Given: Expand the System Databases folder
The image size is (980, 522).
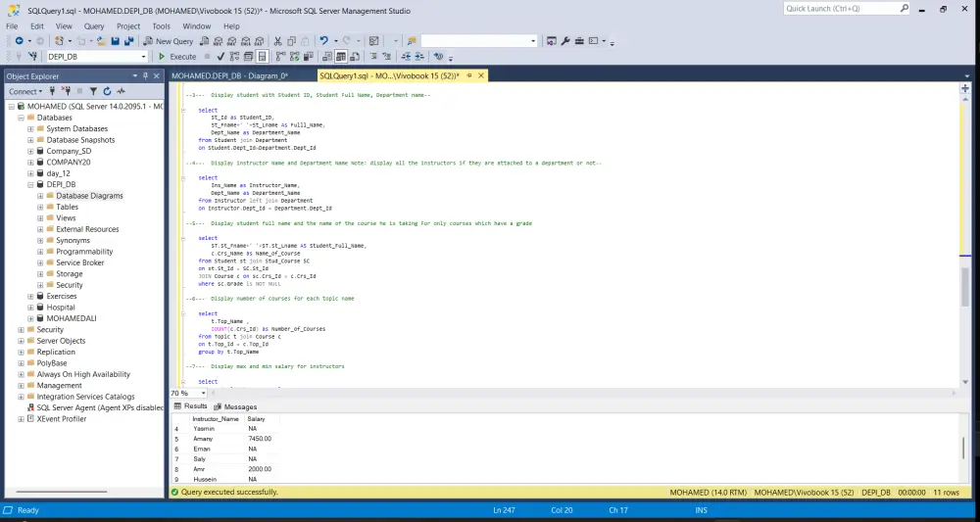Looking at the screenshot, I should (x=30, y=129).
